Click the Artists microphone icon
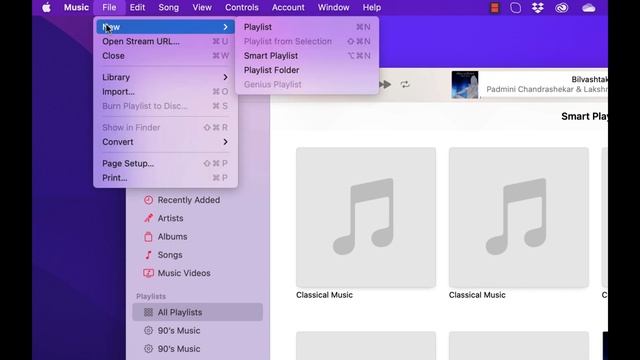 149,218
